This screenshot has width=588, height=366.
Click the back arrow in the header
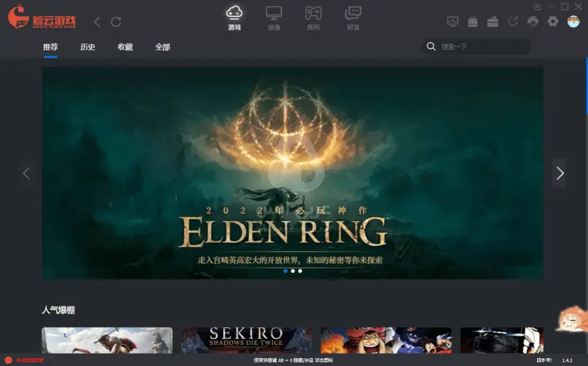[97, 22]
